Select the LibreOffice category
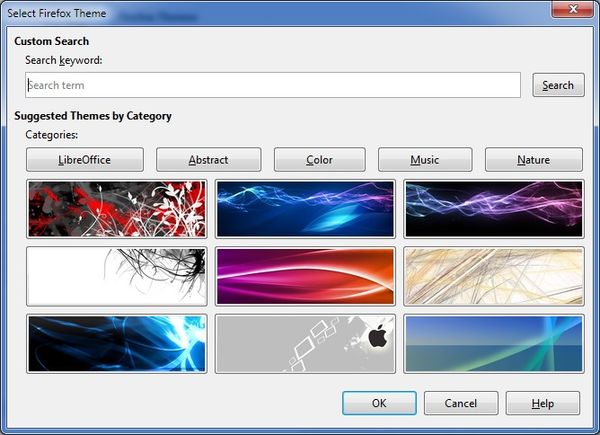The width and height of the screenshot is (600, 435). (x=85, y=160)
